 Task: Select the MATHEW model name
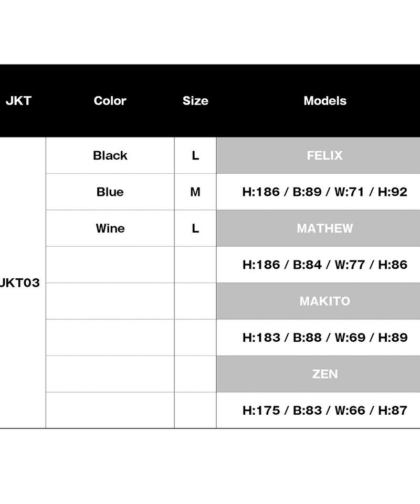(325, 228)
